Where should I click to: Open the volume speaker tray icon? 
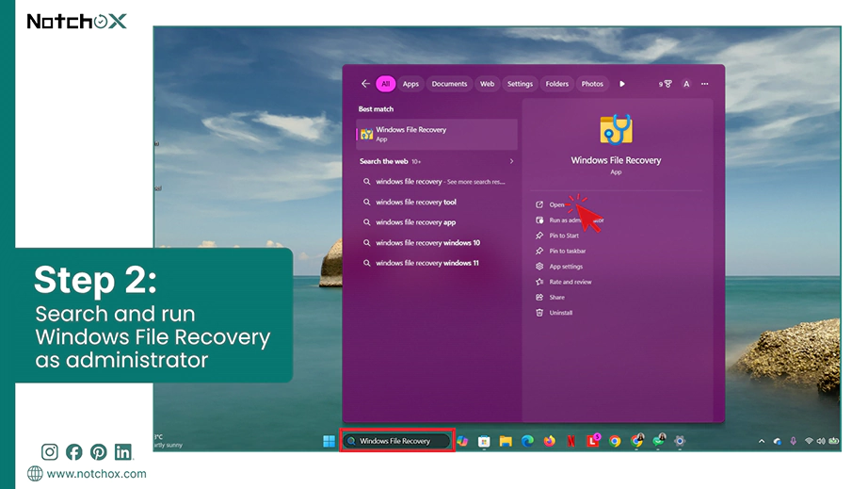click(x=820, y=441)
